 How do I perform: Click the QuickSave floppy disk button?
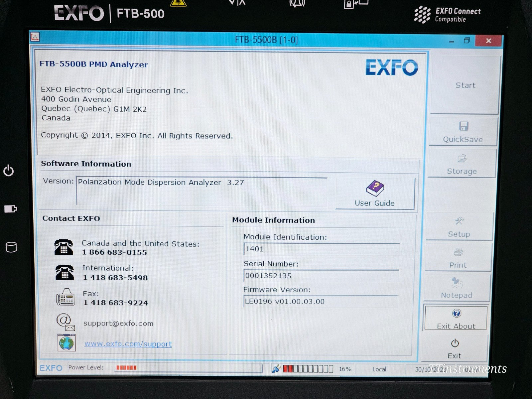(x=463, y=132)
